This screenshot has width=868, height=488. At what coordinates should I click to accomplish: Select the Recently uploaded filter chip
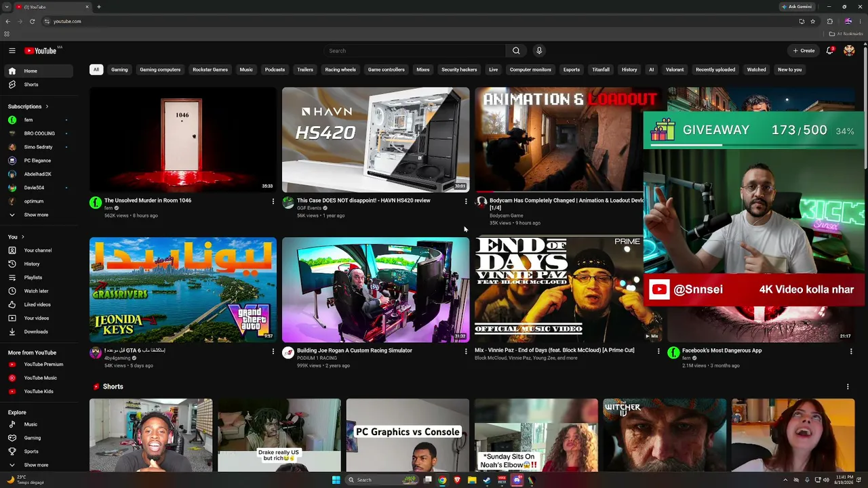point(715,70)
